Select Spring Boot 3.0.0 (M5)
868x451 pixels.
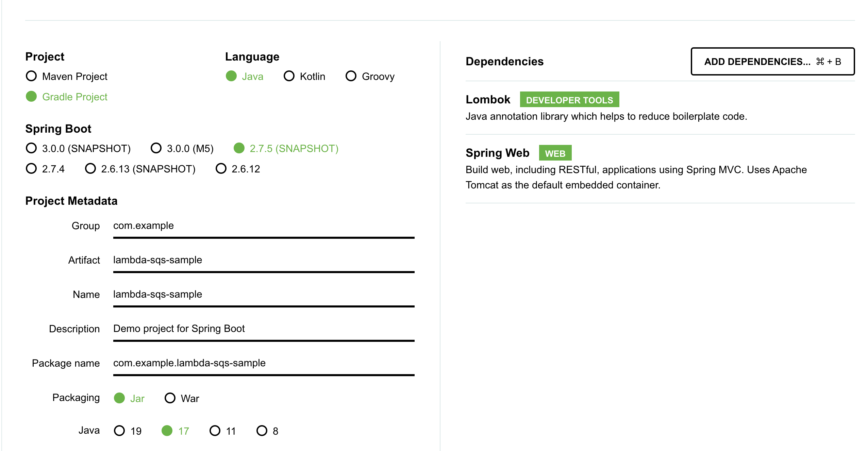click(156, 148)
